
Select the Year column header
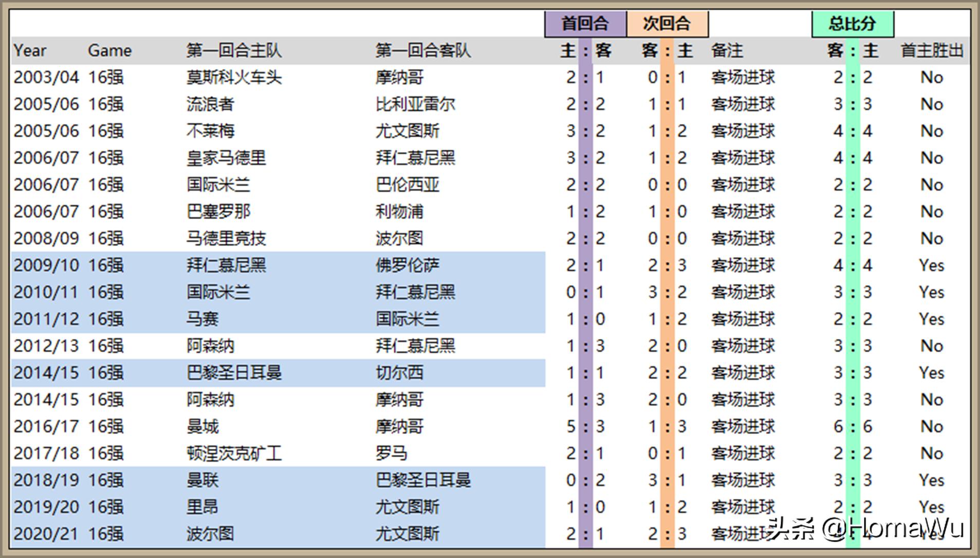(31, 50)
